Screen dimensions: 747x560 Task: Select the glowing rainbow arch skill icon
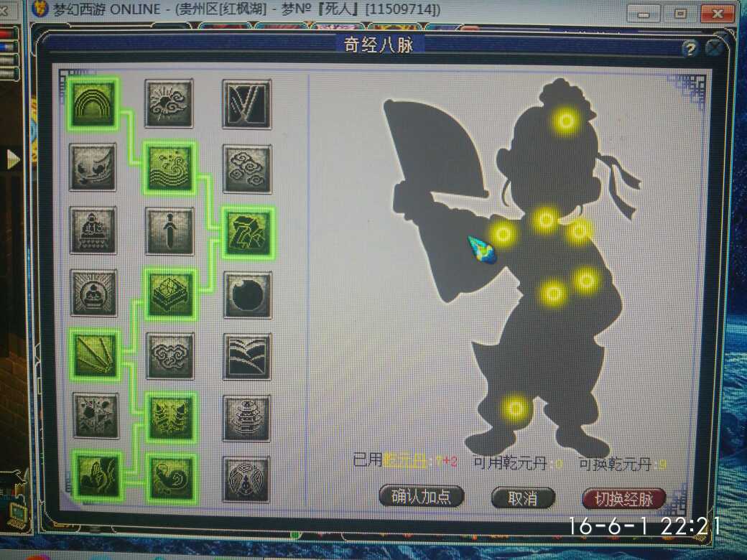click(x=93, y=104)
